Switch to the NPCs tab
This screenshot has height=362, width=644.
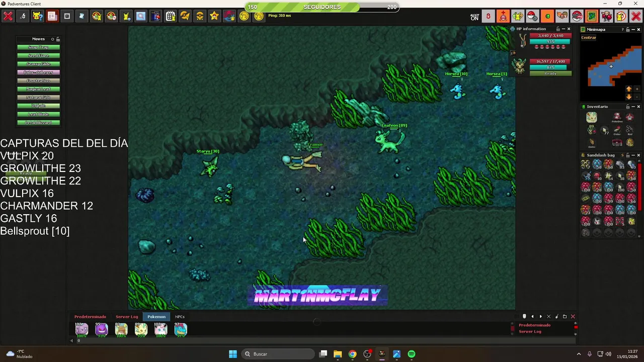[180, 317]
